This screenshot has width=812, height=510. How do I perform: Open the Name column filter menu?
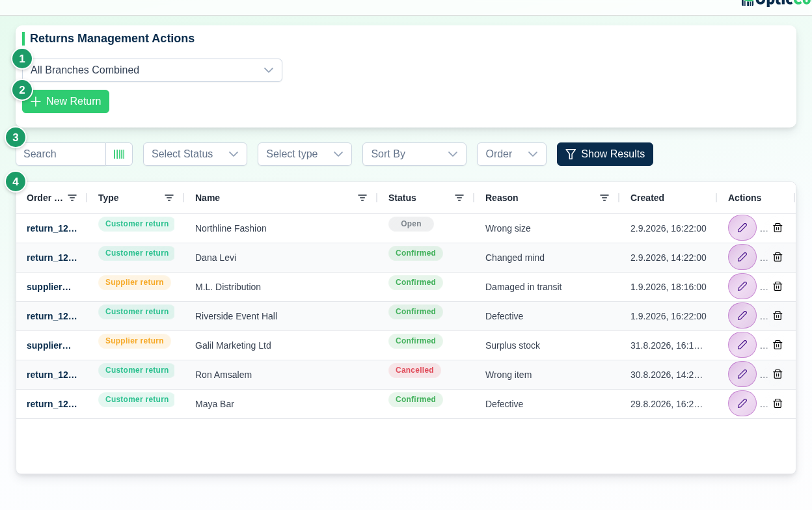click(x=362, y=198)
